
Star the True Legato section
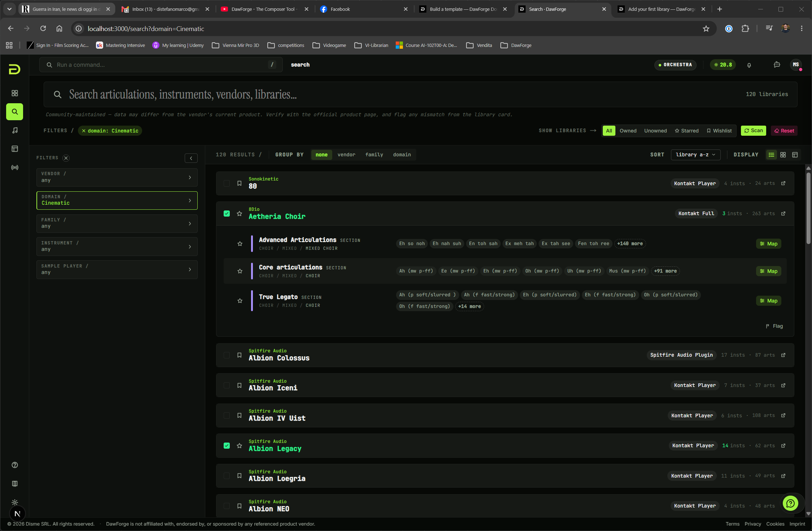(240, 301)
